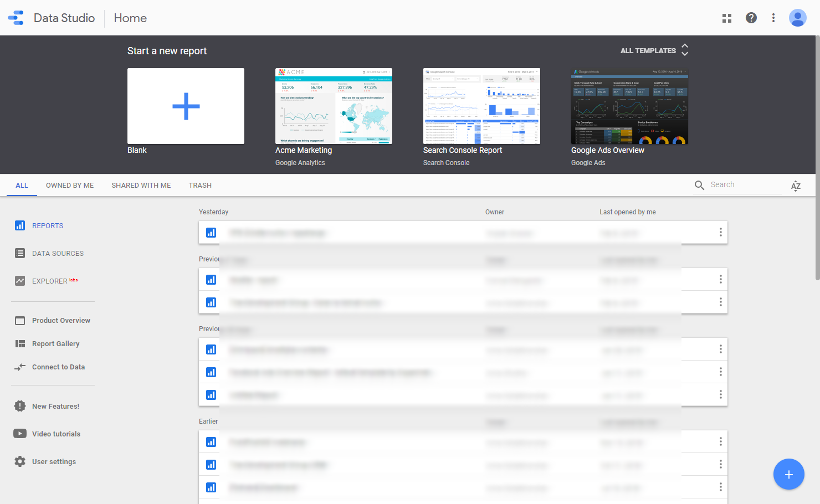Screen dimensions: 820x504
Task: Sort by the Owner column header
Action: [495, 212]
